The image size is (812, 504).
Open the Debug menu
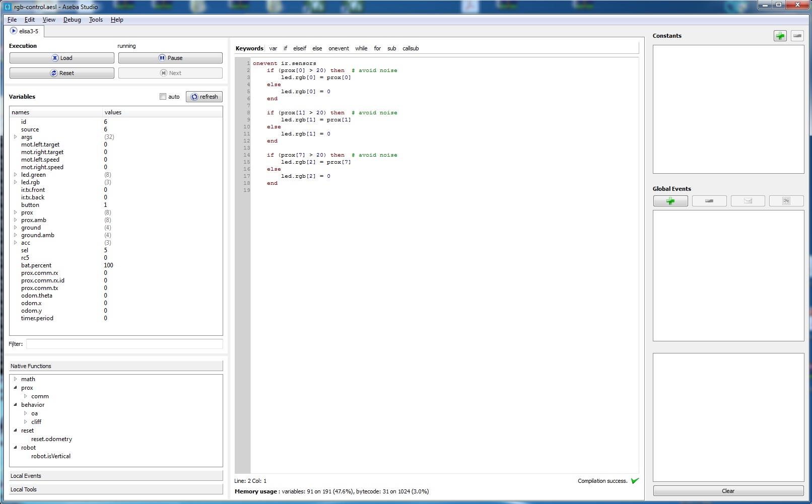pyautogui.click(x=72, y=20)
